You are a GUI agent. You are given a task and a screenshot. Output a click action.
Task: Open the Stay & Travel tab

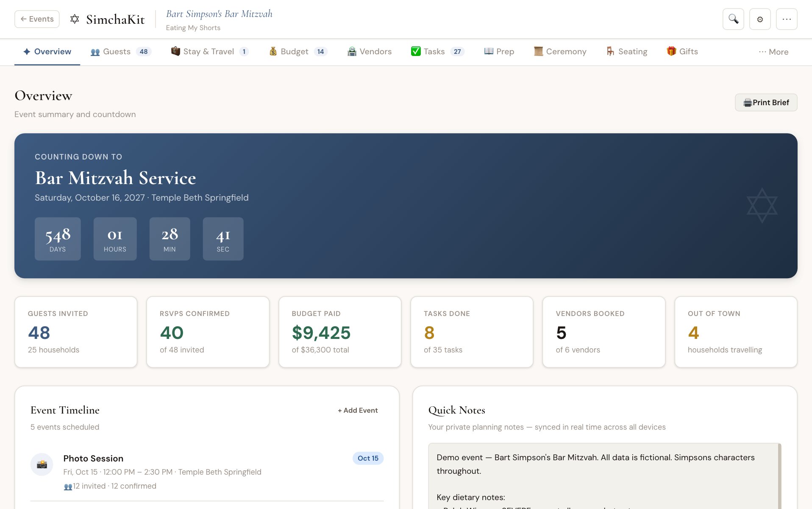click(x=210, y=52)
